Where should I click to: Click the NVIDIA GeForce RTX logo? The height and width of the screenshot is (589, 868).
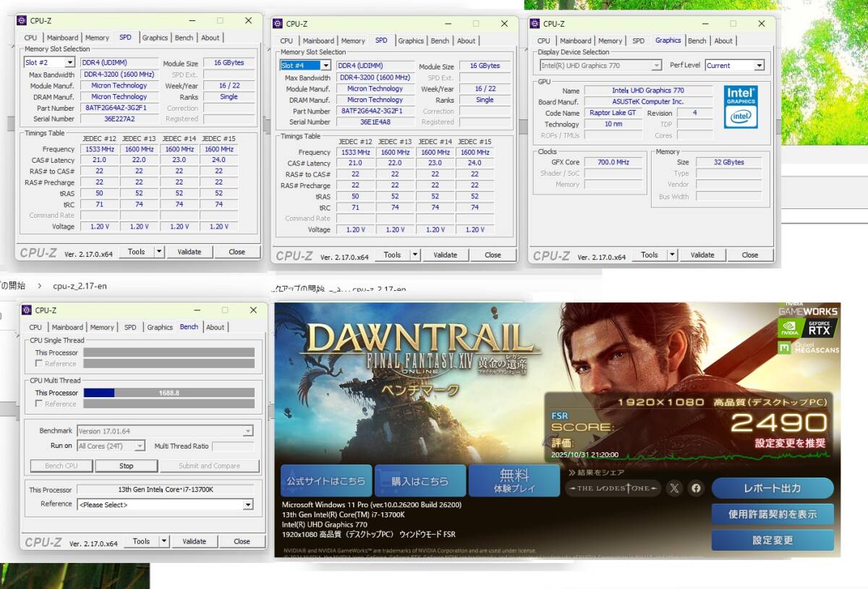click(x=807, y=328)
